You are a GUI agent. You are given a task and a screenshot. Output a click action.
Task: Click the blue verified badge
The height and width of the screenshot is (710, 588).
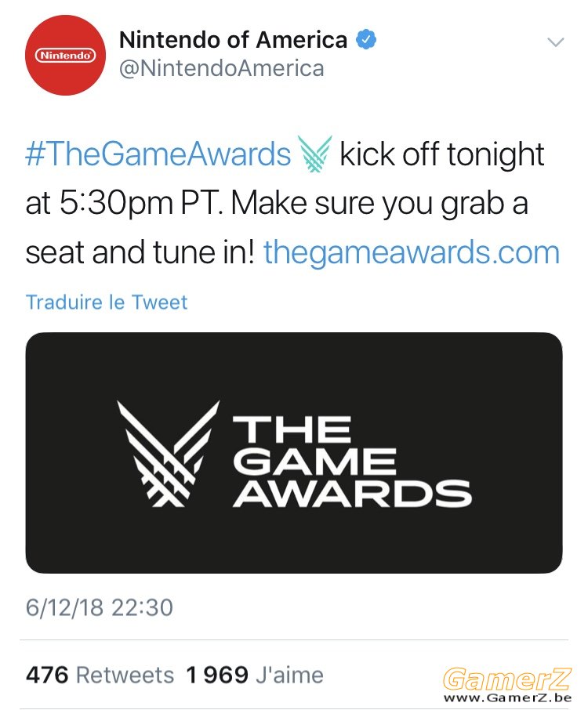tap(366, 39)
